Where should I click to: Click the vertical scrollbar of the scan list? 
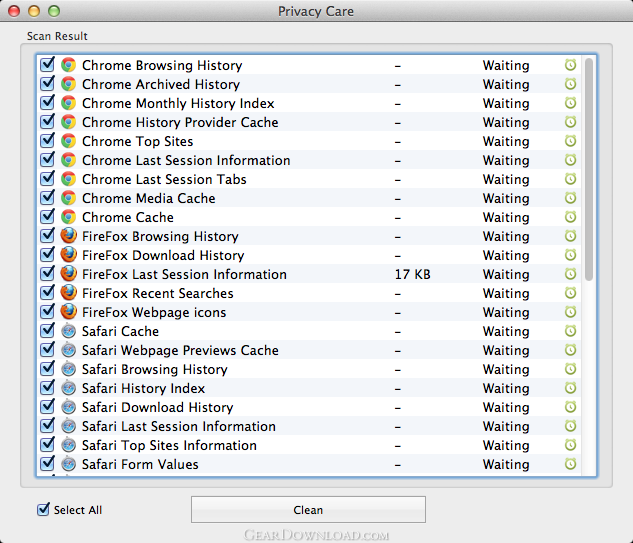pos(589,170)
